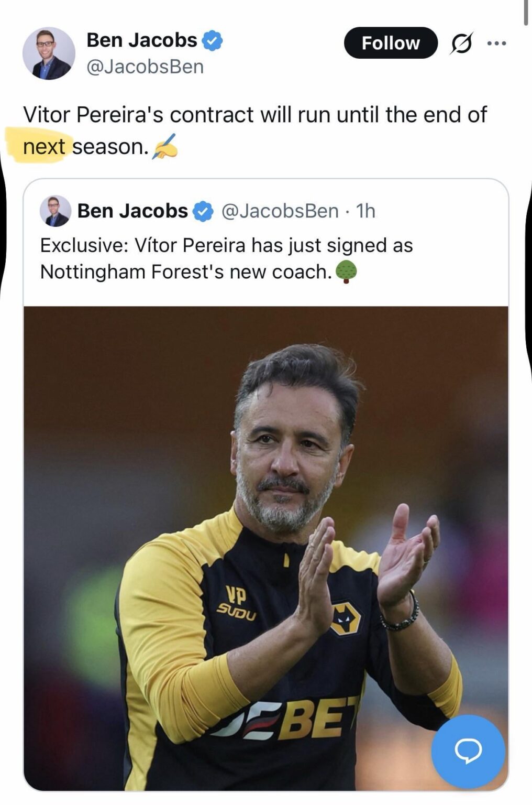Viewport: 532px width, 805px height.
Task: Open Grok analysis for this post
Action: (462, 43)
